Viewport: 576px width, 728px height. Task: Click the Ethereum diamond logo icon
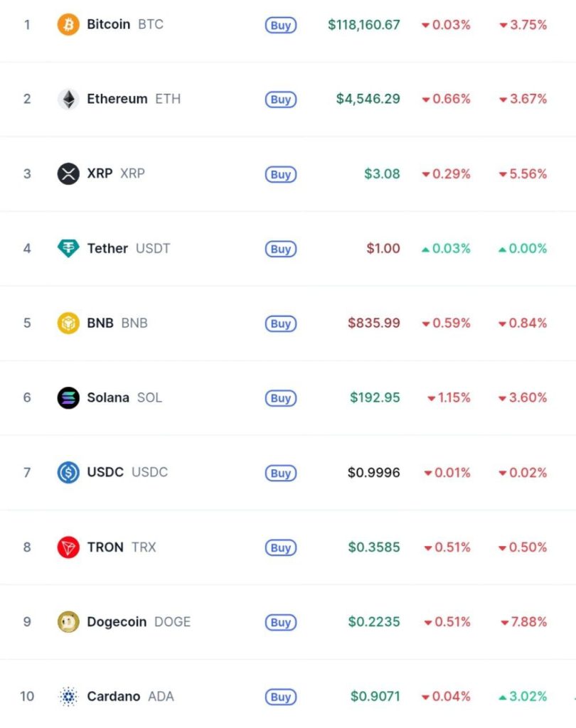68,99
